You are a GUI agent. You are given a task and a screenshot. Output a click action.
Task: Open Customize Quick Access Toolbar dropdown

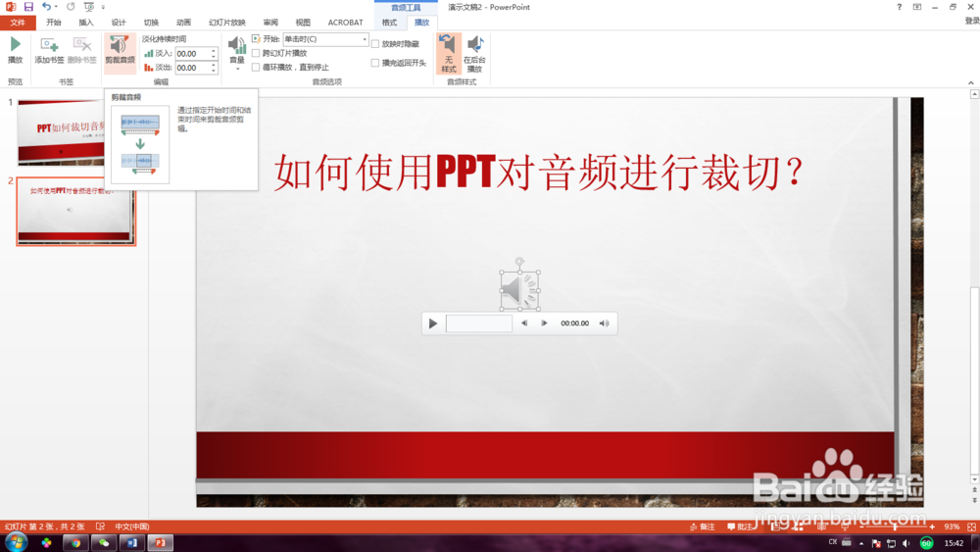103,7
